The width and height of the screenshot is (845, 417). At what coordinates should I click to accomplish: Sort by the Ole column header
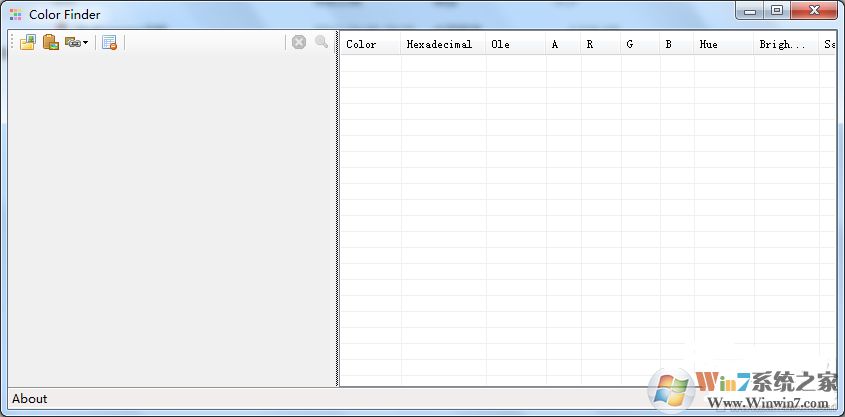tap(516, 44)
